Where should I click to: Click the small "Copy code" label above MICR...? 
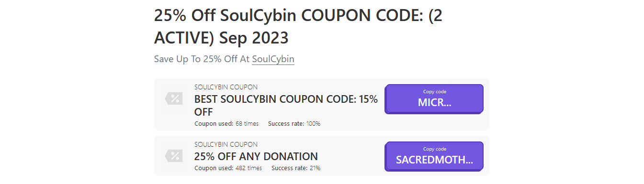435,92
